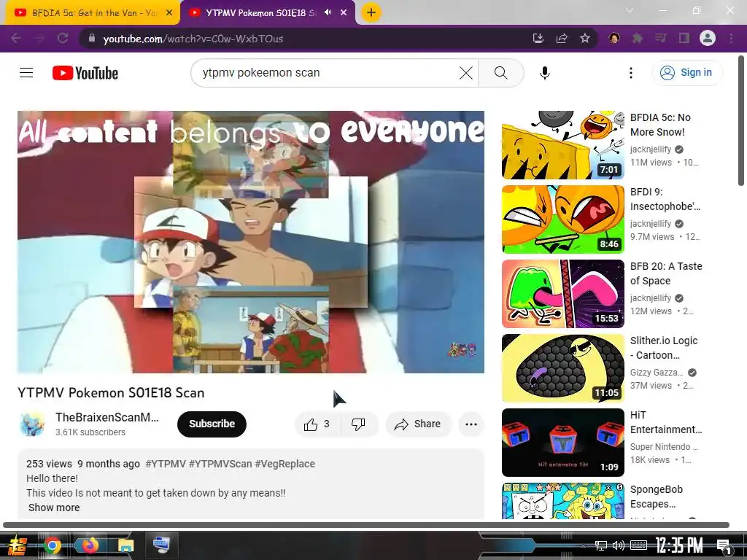Open the tab search chevron
Screen dimensions: 747x560
630,10
